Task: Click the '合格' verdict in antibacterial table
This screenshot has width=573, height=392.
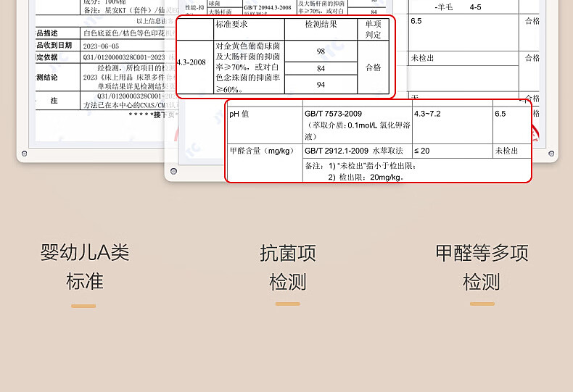Action: click(x=373, y=67)
